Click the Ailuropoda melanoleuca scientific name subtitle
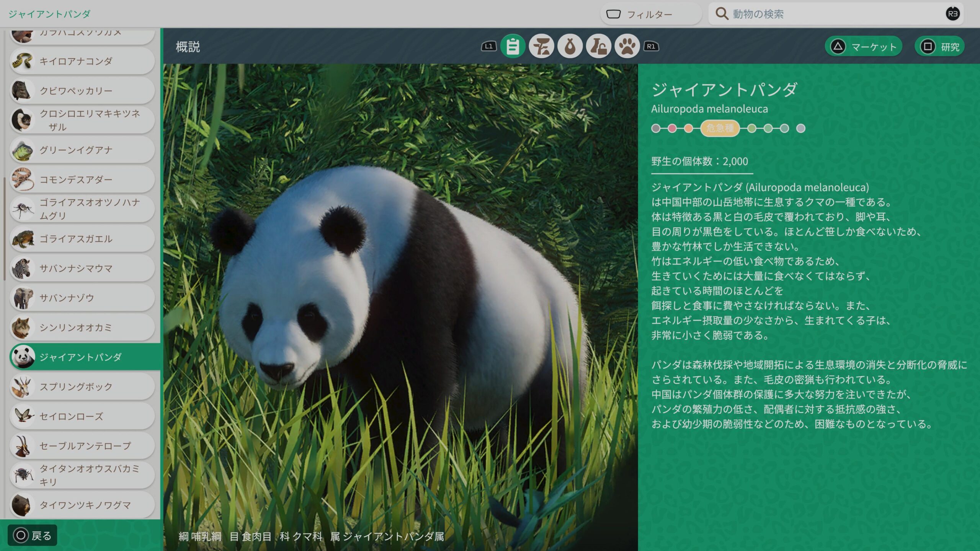The image size is (980, 551). [x=709, y=109]
